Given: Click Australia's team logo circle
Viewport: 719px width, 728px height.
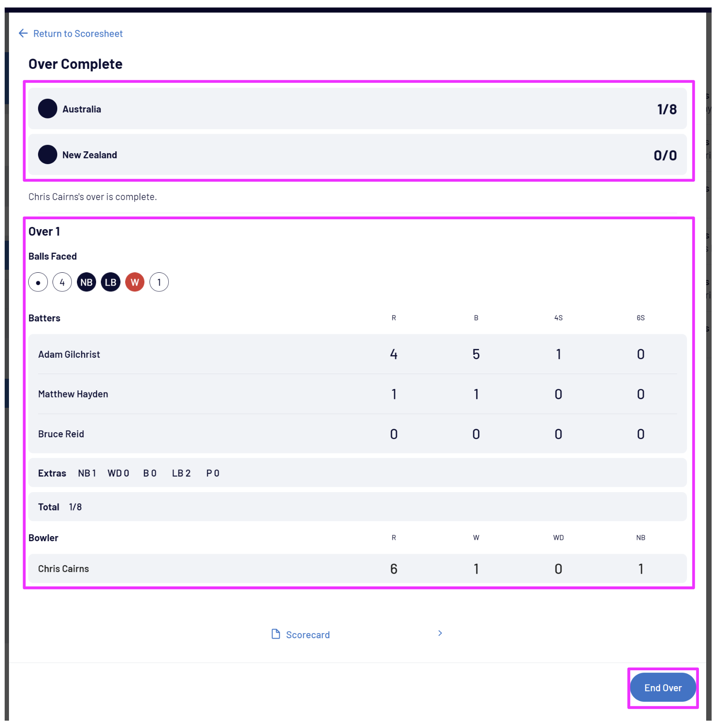Looking at the screenshot, I should (x=47, y=109).
